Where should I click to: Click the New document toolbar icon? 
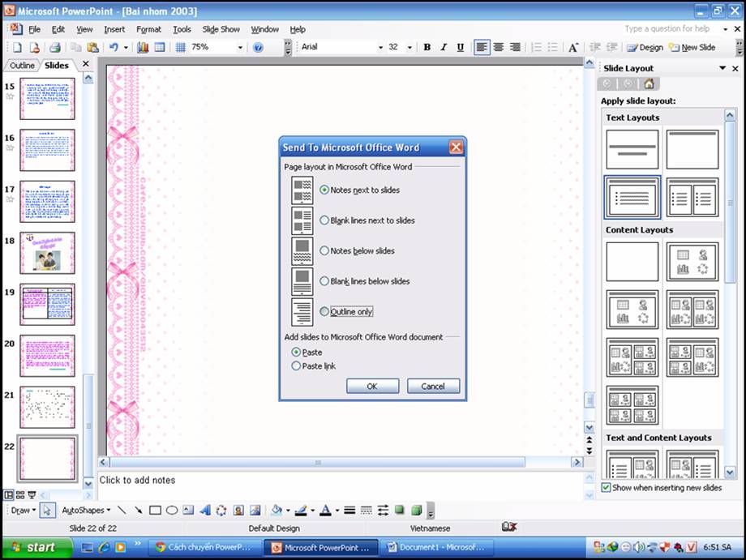17,48
